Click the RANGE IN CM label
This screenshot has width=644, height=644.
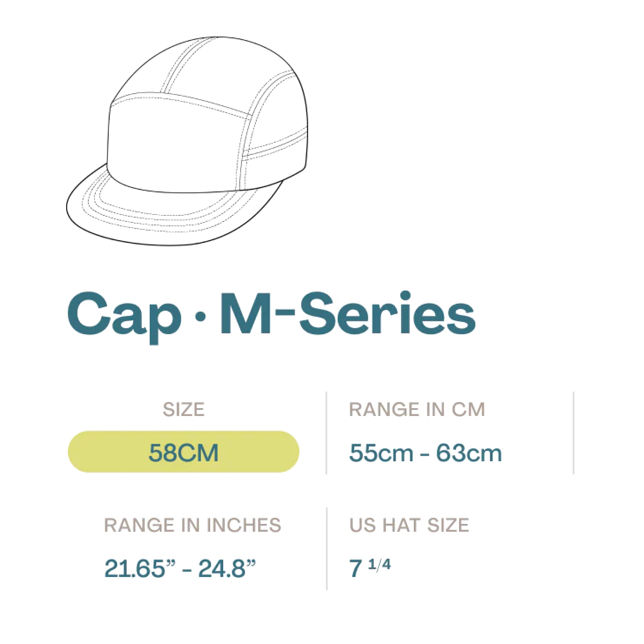(417, 409)
